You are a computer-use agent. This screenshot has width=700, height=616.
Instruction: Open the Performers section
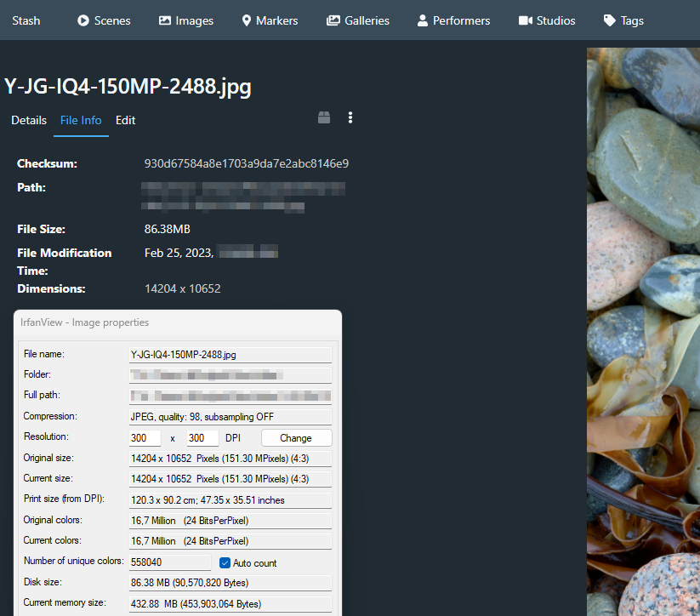[x=453, y=20]
